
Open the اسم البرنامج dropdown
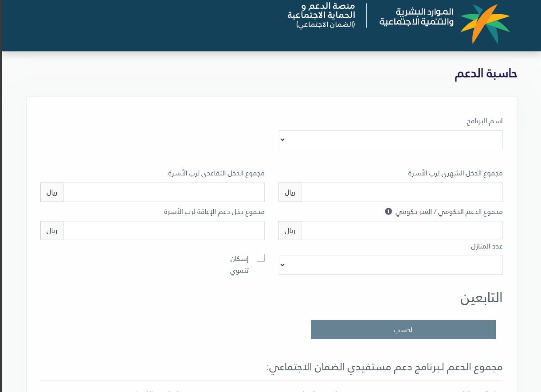(391, 140)
